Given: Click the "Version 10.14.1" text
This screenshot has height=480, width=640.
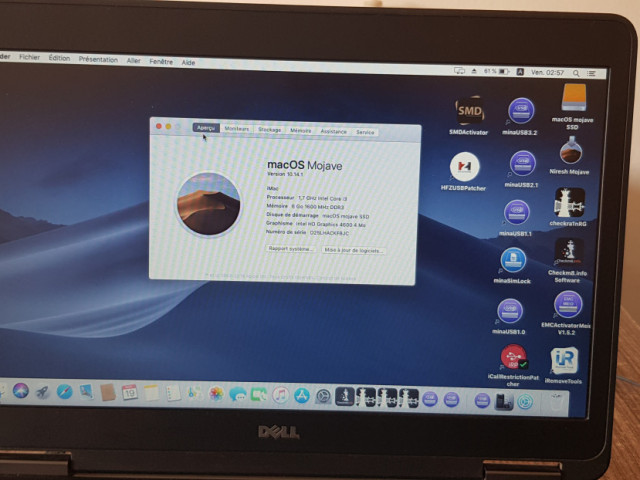Looking at the screenshot, I should coord(285,174).
